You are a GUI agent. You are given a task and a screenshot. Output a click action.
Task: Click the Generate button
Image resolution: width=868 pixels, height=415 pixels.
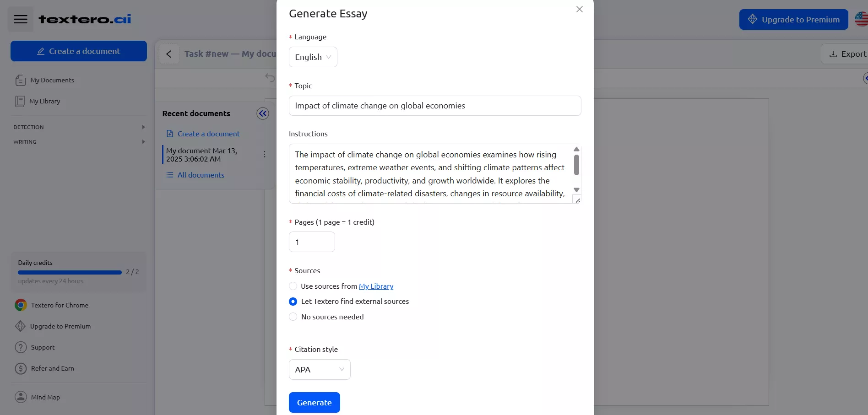click(314, 402)
